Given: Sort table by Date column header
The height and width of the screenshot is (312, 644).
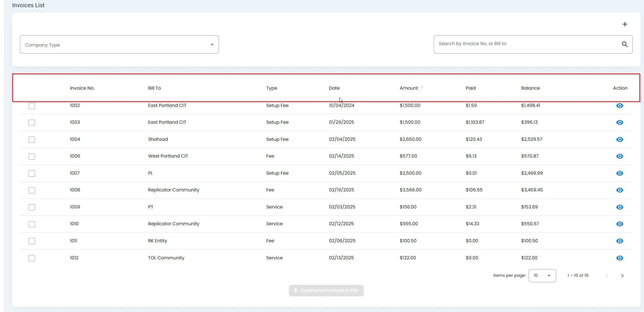Looking at the screenshot, I should click(x=334, y=88).
